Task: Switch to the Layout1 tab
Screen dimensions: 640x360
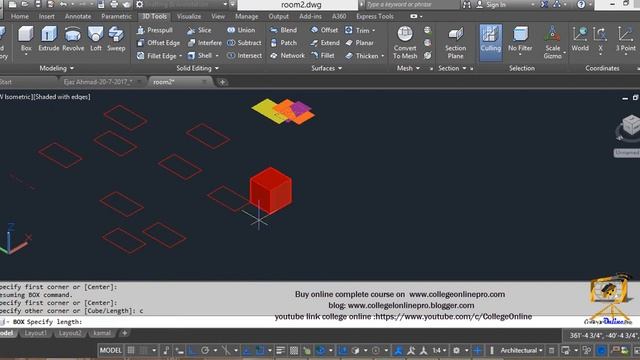Action: pyautogui.click(x=36, y=333)
